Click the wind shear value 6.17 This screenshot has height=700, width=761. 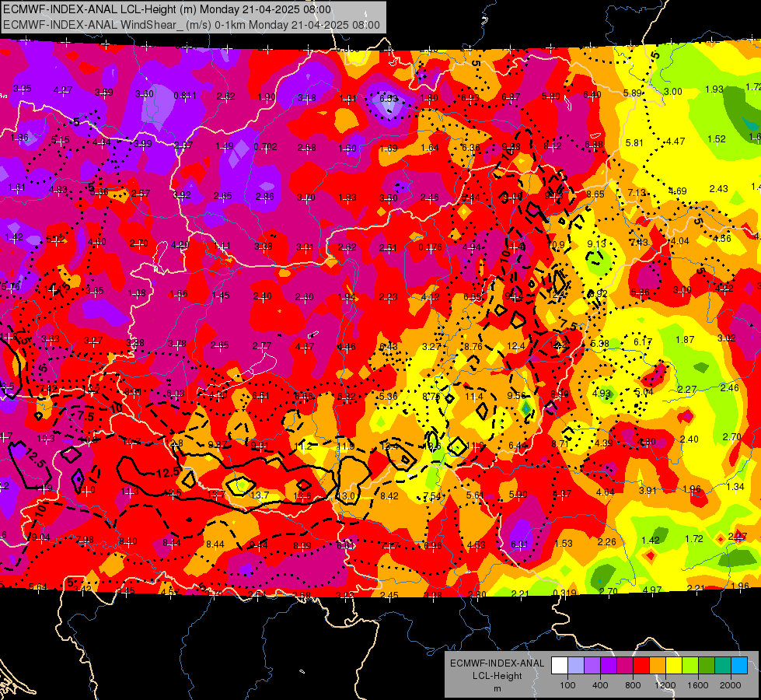click(x=643, y=342)
